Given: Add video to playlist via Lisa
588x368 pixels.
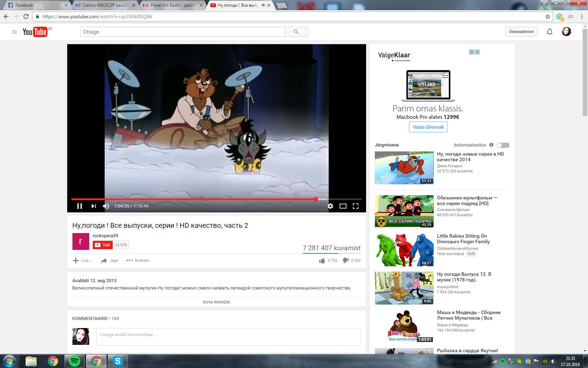Looking at the screenshot, I should click(x=83, y=260).
